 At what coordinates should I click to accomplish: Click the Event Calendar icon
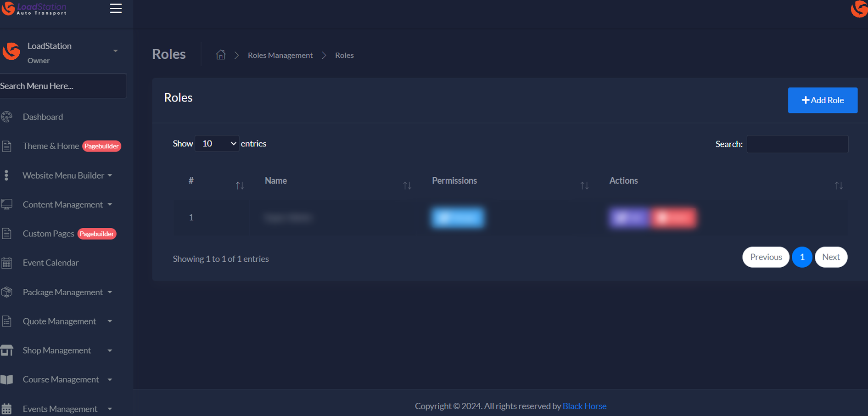(x=7, y=263)
